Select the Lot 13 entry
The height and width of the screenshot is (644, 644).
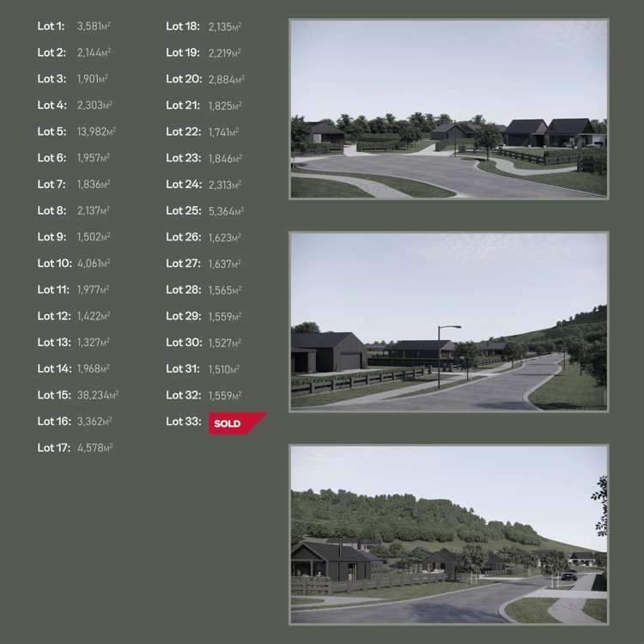(x=73, y=343)
